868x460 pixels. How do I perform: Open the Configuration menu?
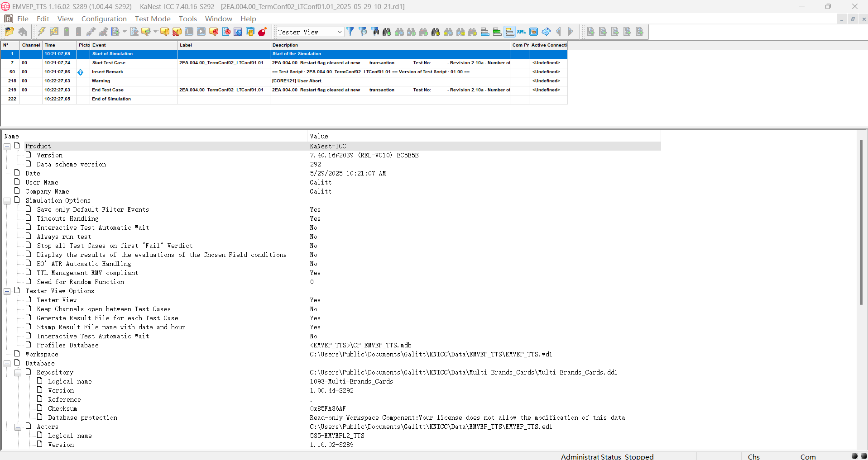(104, 19)
